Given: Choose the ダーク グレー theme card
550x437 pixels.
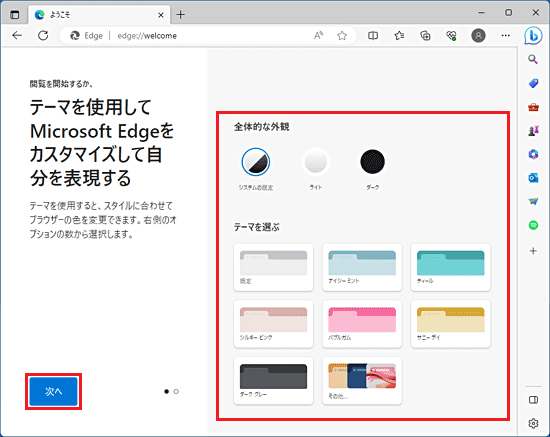Looking at the screenshot, I should 273,381.
